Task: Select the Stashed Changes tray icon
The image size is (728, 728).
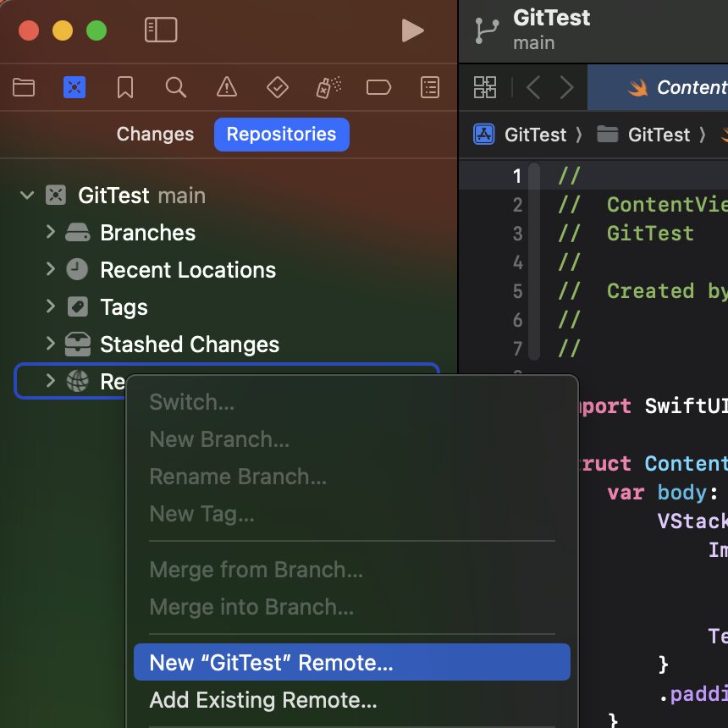Action: (x=78, y=344)
